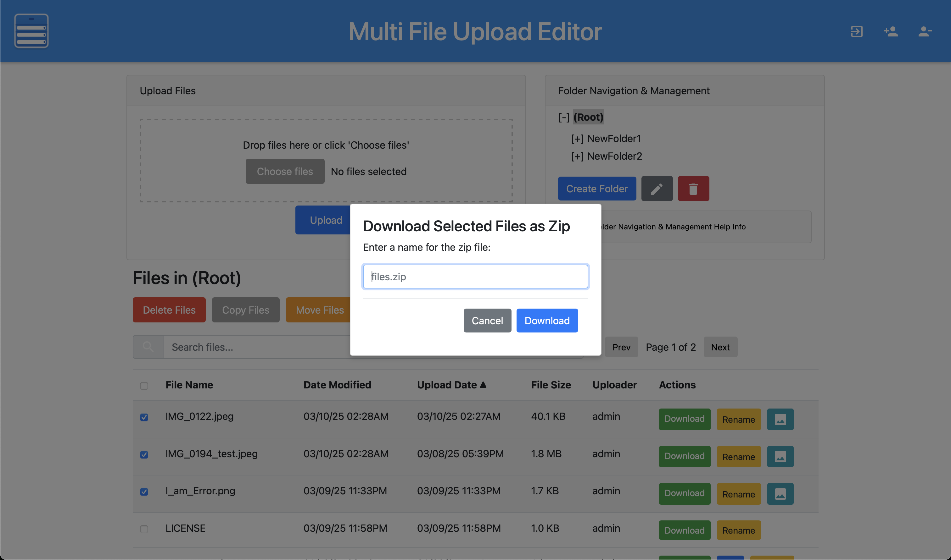Open image preview for IMG_0122.jpeg

pos(780,419)
